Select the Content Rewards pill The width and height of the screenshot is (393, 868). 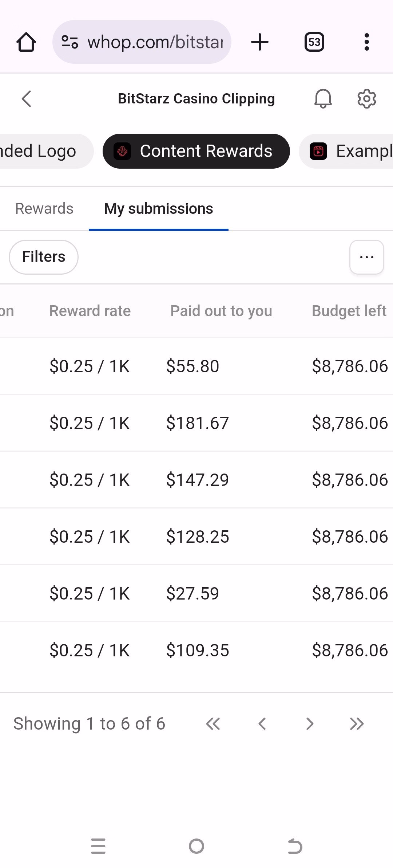coord(196,151)
